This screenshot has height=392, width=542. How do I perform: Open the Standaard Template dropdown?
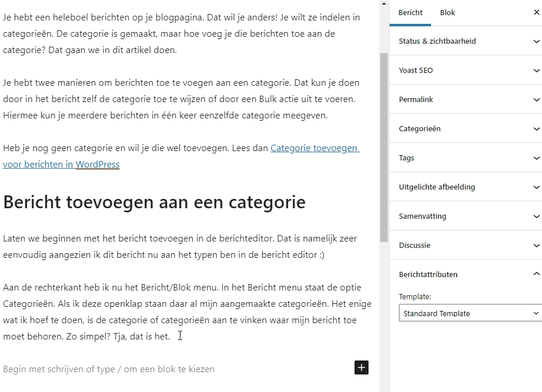pyautogui.click(x=470, y=313)
